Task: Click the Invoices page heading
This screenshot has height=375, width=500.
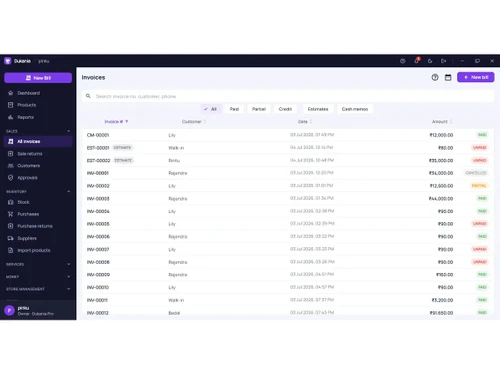Action: tap(93, 77)
